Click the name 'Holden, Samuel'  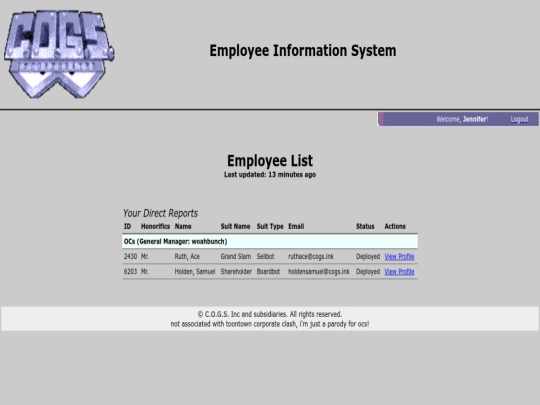(195, 272)
